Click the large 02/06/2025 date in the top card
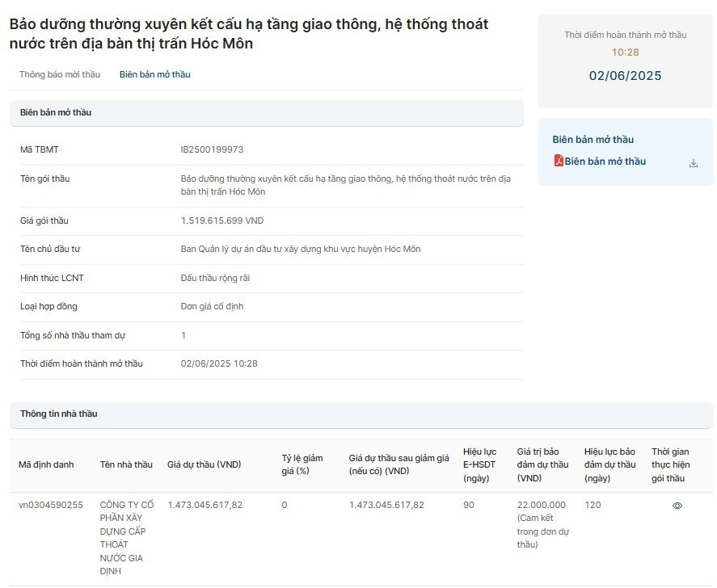This screenshot has height=588, width=717. pos(625,76)
